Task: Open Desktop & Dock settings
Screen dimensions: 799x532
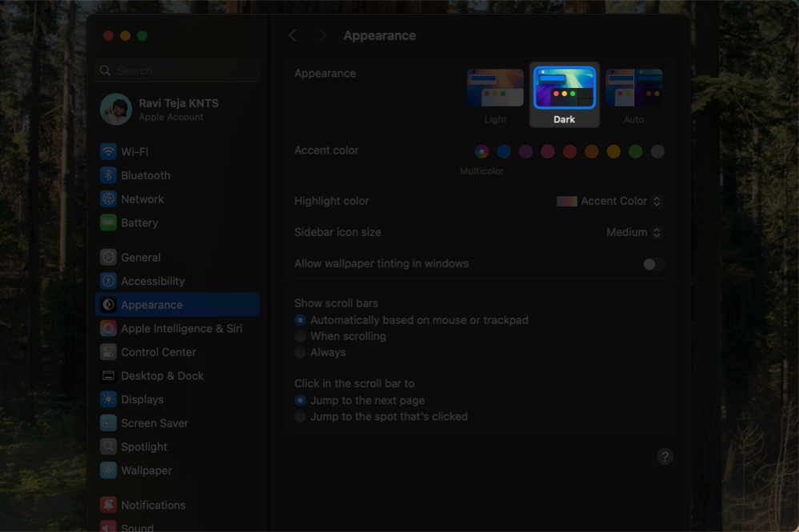Action: coord(158,375)
